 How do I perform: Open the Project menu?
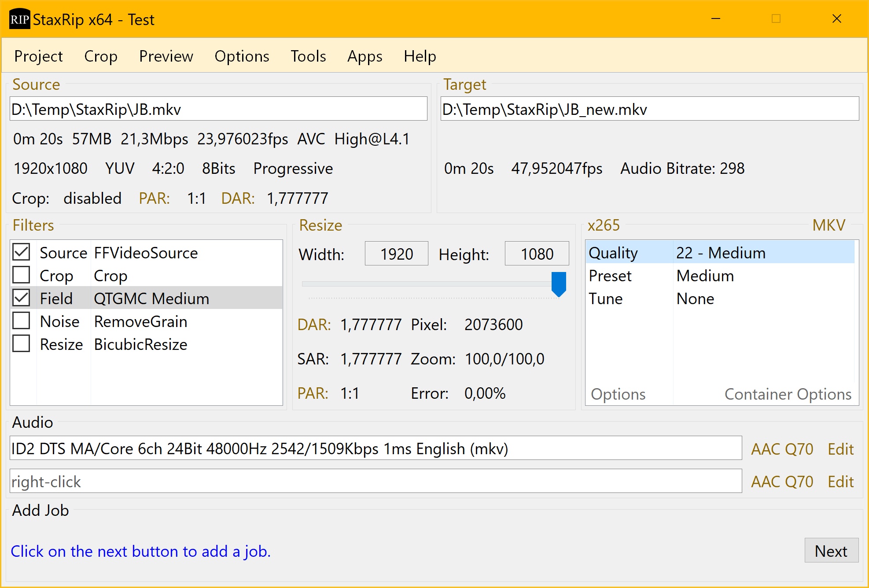pyautogui.click(x=38, y=56)
